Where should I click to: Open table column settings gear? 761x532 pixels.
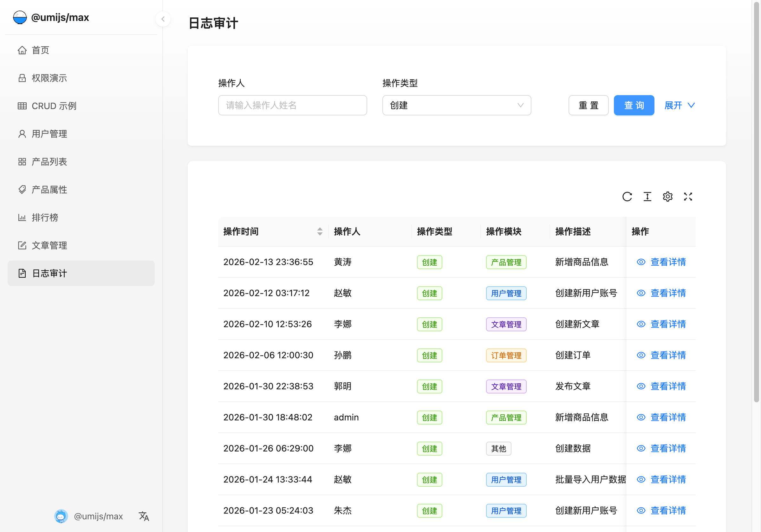coord(667,197)
